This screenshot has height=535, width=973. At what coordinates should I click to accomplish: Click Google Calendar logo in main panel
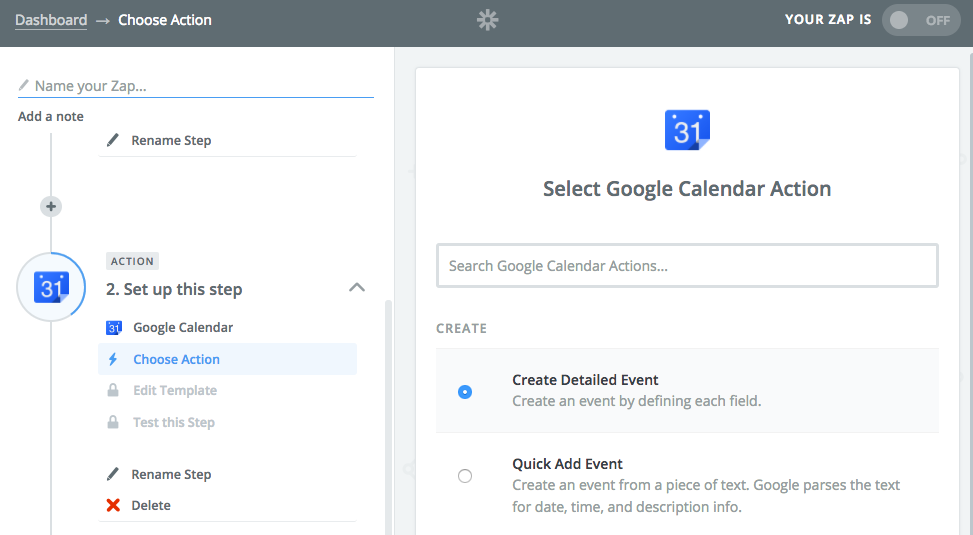[x=687, y=130]
